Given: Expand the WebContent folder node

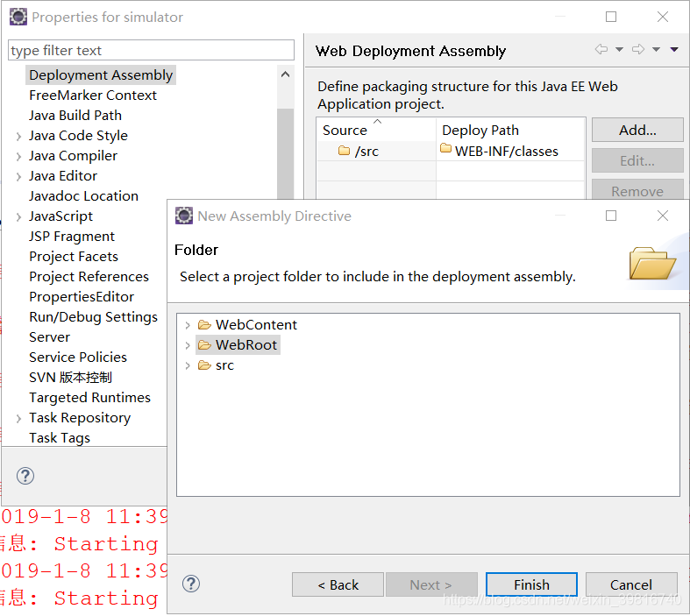Looking at the screenshot, I should point(188,325).
